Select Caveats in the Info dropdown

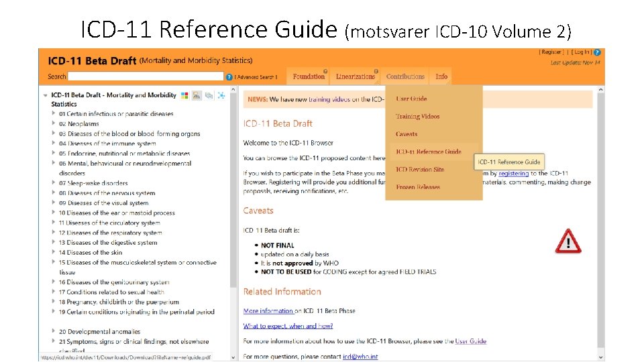click(x=407, y=134)
